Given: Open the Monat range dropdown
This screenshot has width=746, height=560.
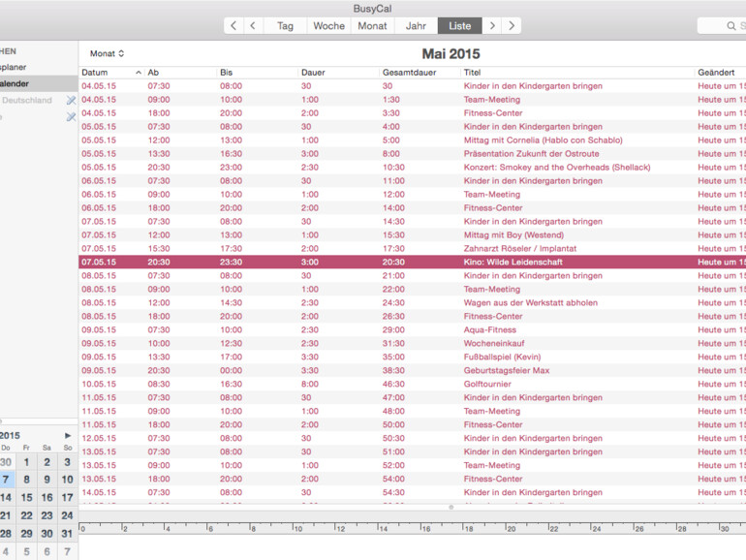Looking at the screenshot, I should (108, 54).
